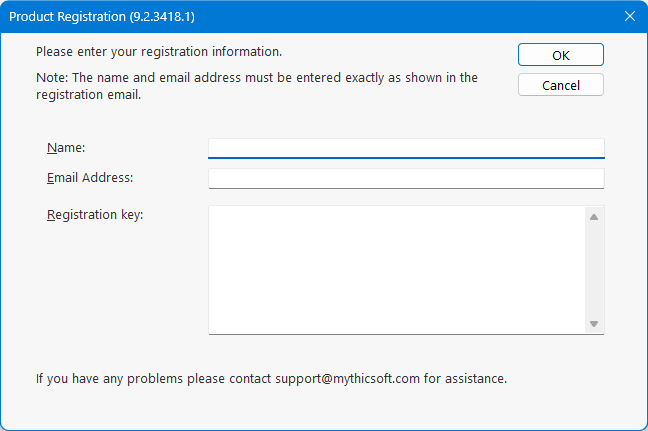Click the OK button

tap(561, 55)
